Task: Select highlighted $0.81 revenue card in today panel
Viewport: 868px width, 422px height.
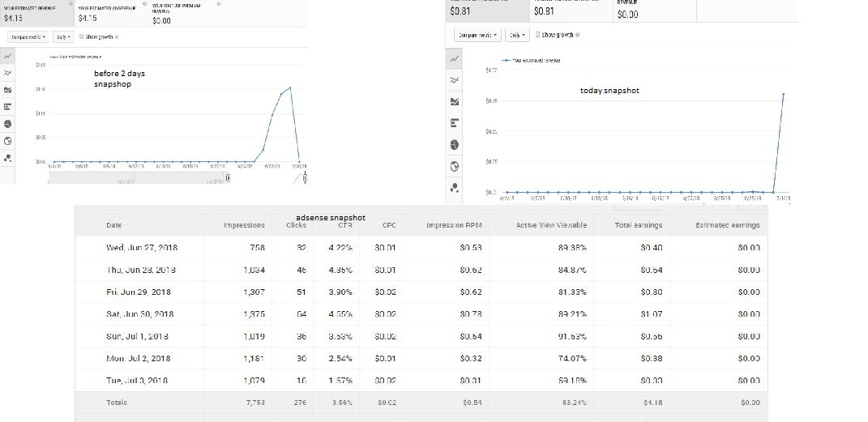Action: click(488, 11)
